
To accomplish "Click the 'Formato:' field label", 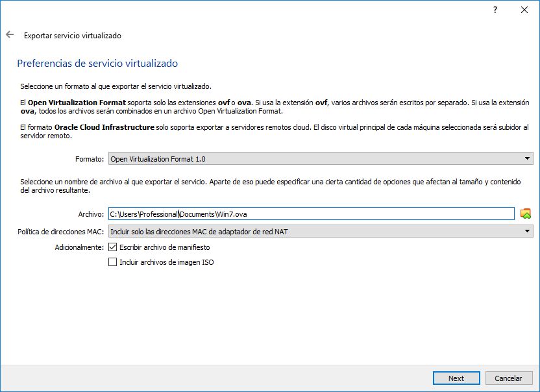I will pyautogui.click(x=90, y=158).
